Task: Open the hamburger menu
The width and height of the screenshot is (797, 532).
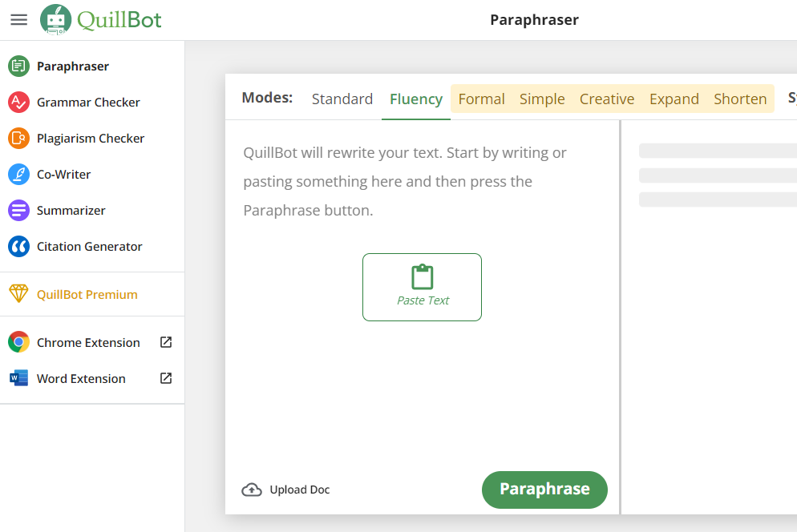Action: click(x=18, y=20)
